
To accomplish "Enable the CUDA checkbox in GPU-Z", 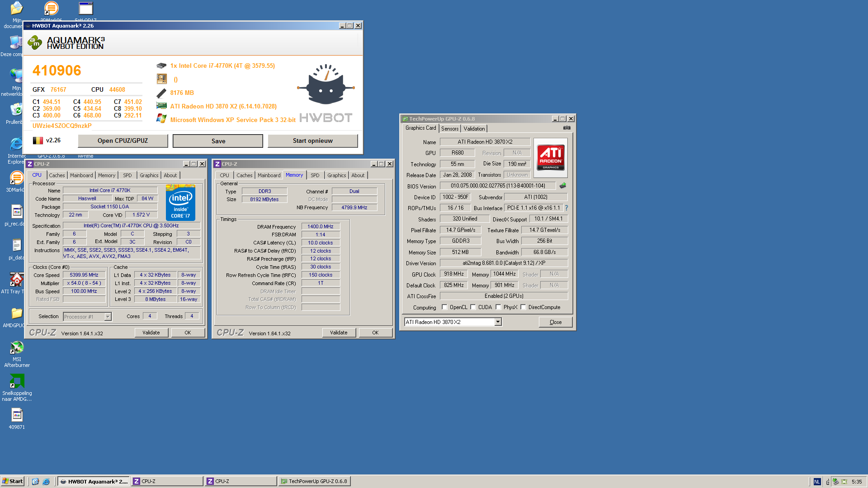I will pos(473,307).
